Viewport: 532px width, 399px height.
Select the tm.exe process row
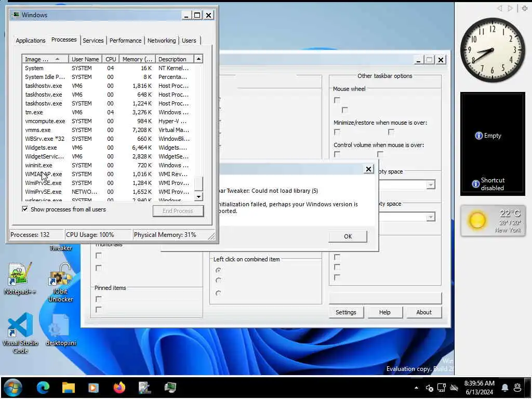108,112
